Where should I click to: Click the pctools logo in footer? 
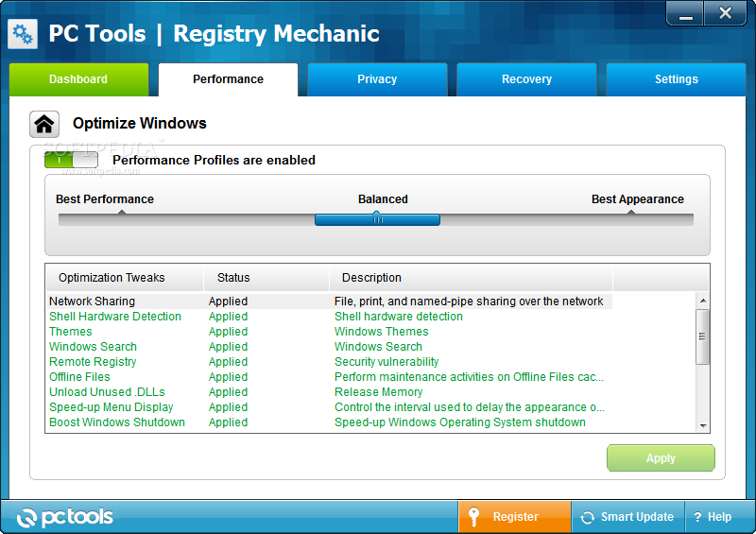pos(64,517)
